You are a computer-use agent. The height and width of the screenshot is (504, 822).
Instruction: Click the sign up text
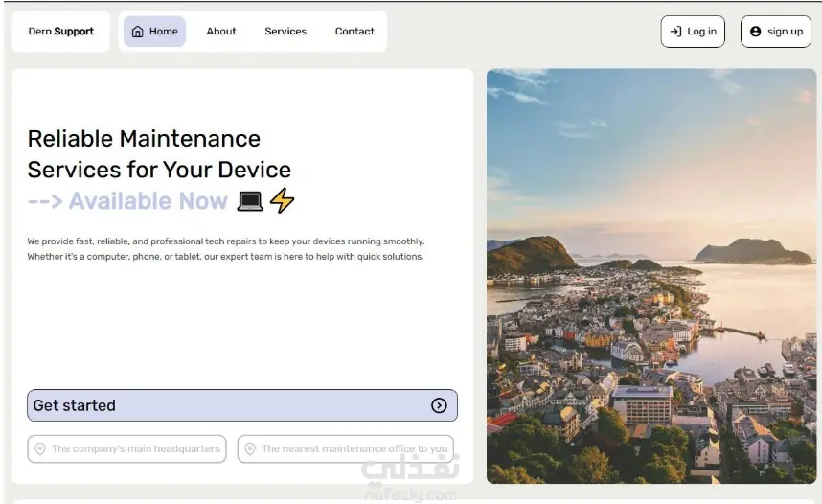click(x=786, y=32)
